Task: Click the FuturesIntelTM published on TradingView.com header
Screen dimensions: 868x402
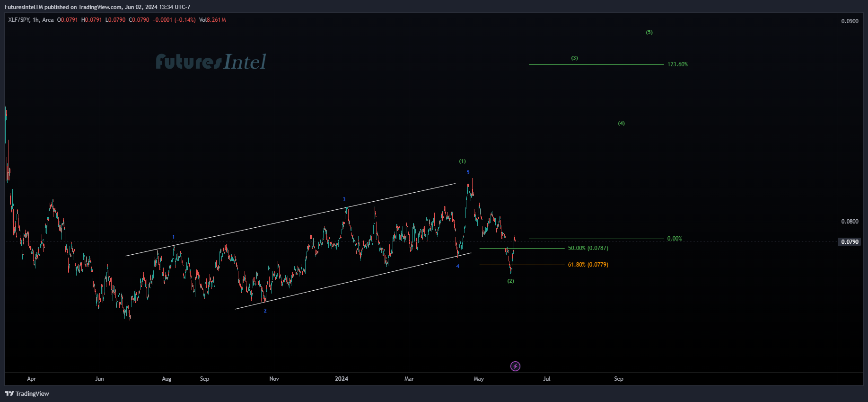Action: pyautogui.click(x=97, y=7)
